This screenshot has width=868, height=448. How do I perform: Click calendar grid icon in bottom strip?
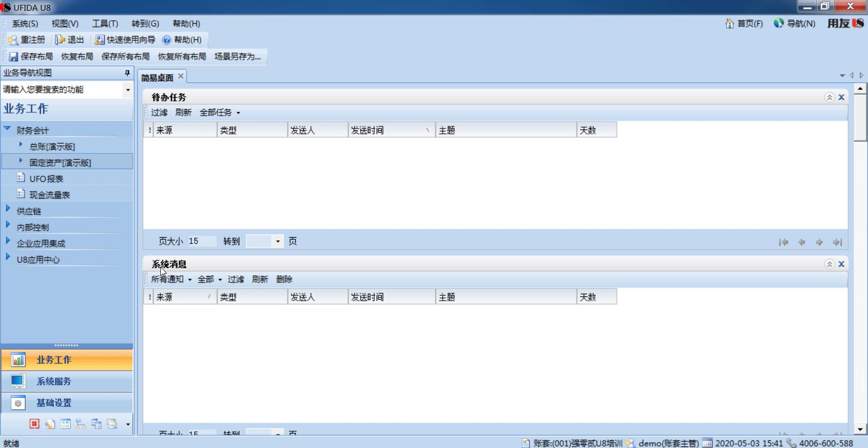pyautogui.click(x=66, y=424)
